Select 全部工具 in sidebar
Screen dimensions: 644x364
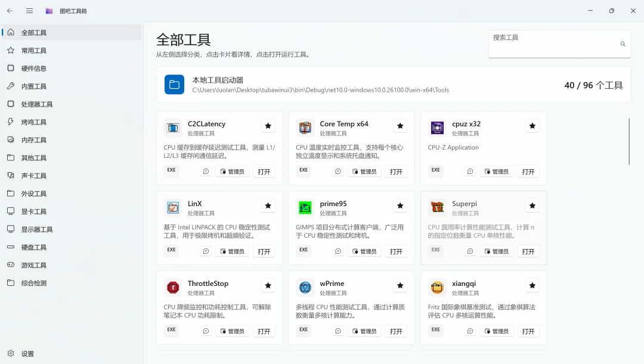(72, 32)
